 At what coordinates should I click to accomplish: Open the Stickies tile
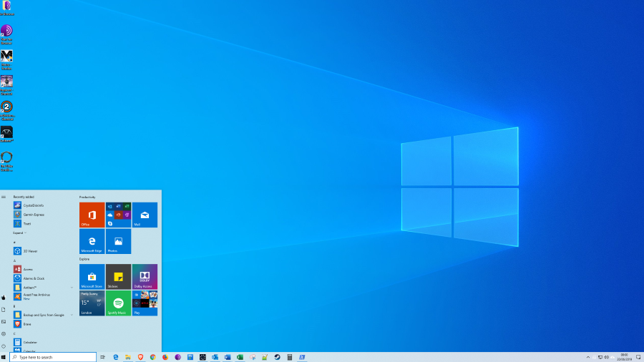point(118,277)
